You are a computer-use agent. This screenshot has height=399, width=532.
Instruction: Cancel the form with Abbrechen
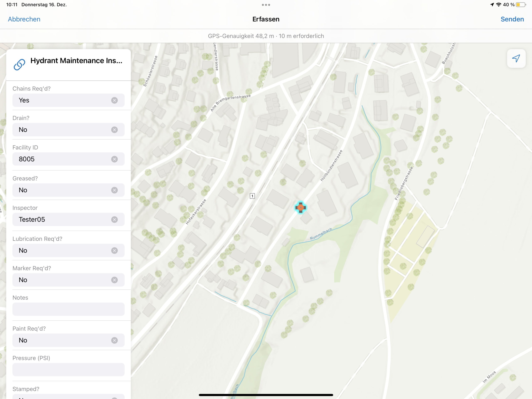pos(24,19)
